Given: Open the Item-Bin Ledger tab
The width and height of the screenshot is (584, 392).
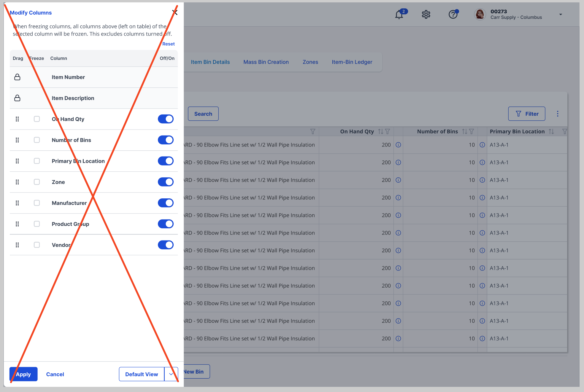Looking at the screenshot, I should tap(352, 62).
